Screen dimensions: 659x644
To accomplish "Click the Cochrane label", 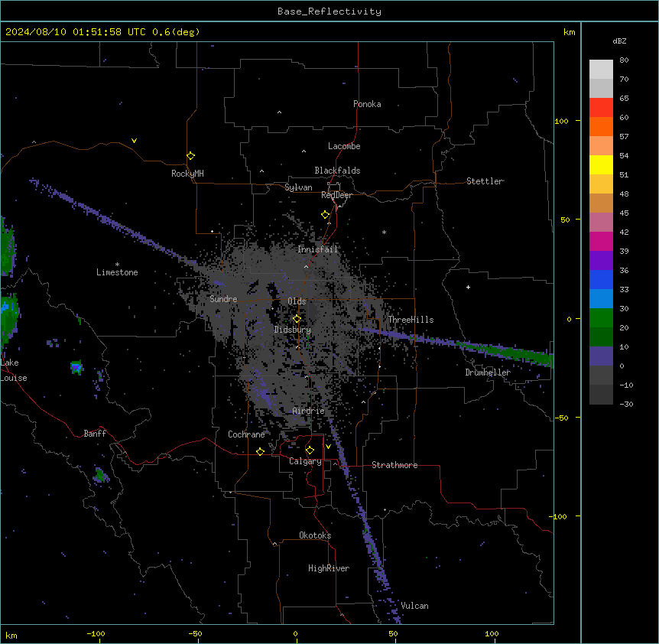I will click(246, 434).
